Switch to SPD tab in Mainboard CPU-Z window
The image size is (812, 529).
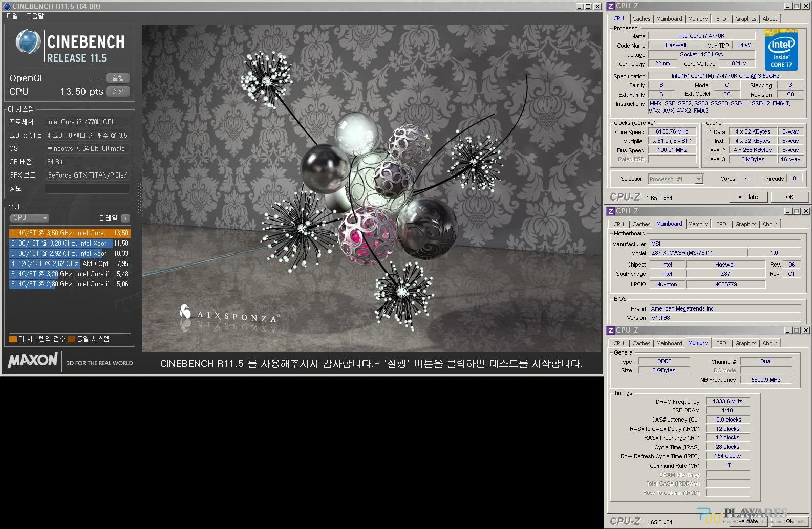point(721,224)
